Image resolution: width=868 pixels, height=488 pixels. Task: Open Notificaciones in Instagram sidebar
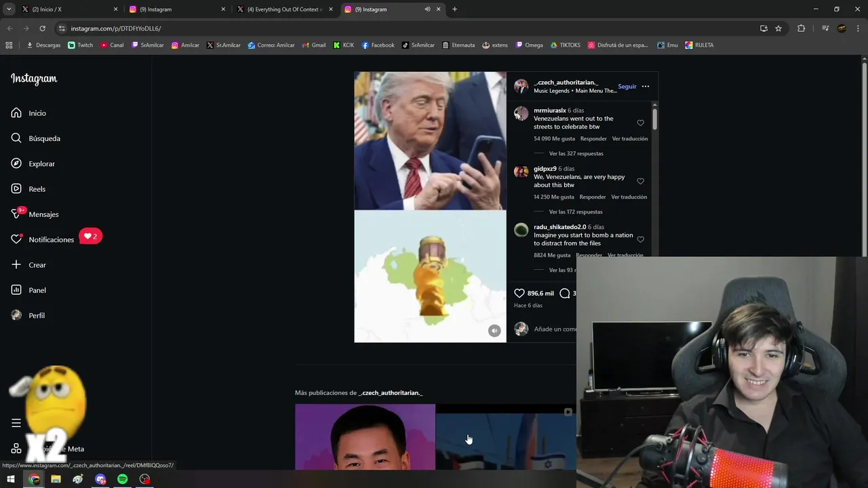42,239
